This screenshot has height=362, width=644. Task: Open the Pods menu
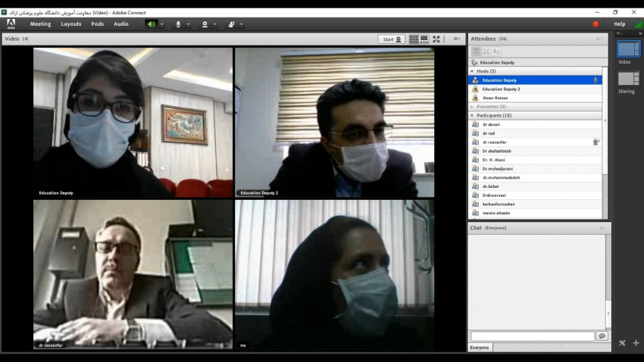click(x=98, y=24)
